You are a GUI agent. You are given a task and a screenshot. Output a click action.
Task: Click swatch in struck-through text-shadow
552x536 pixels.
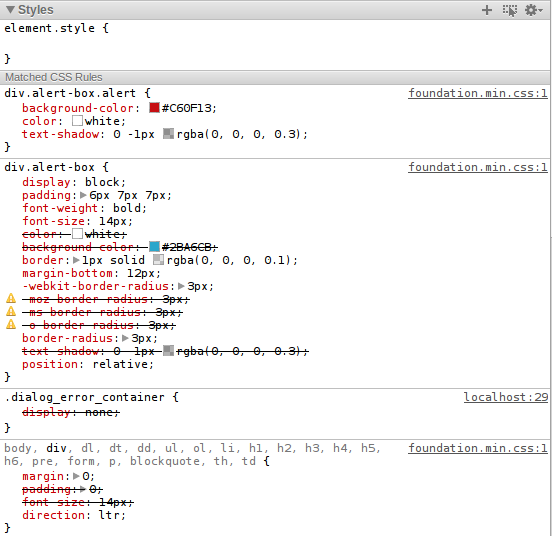click(x=168, y=351)
